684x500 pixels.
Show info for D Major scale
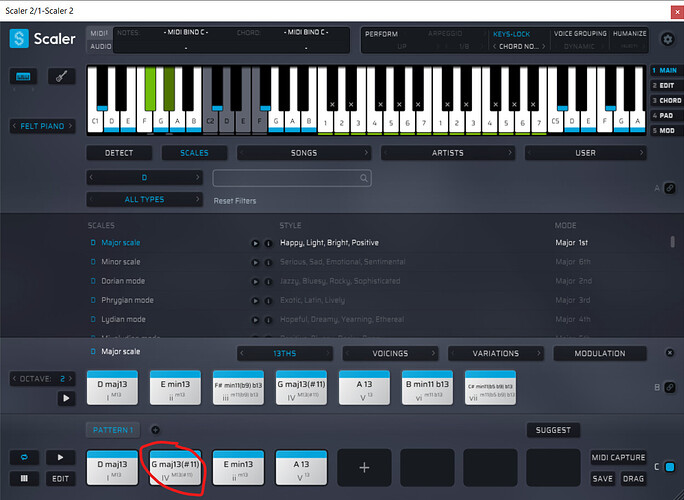tap(268, 243)
